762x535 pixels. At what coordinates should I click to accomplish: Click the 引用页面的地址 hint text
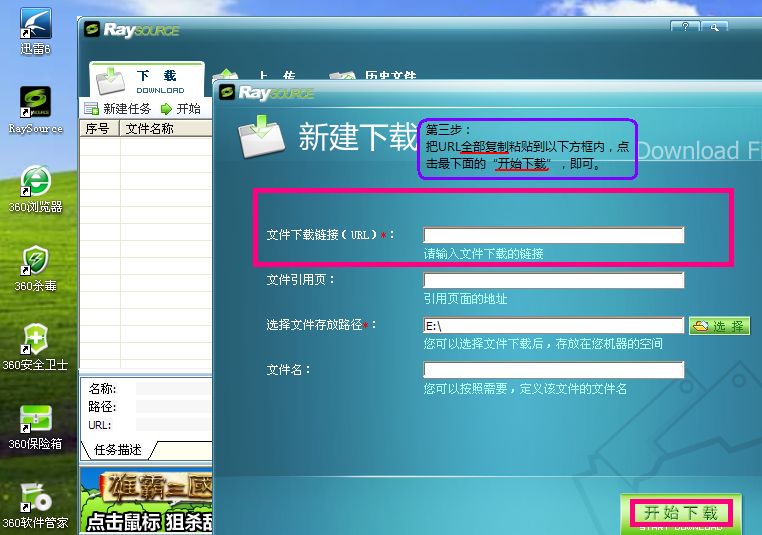tap(465, 299)
